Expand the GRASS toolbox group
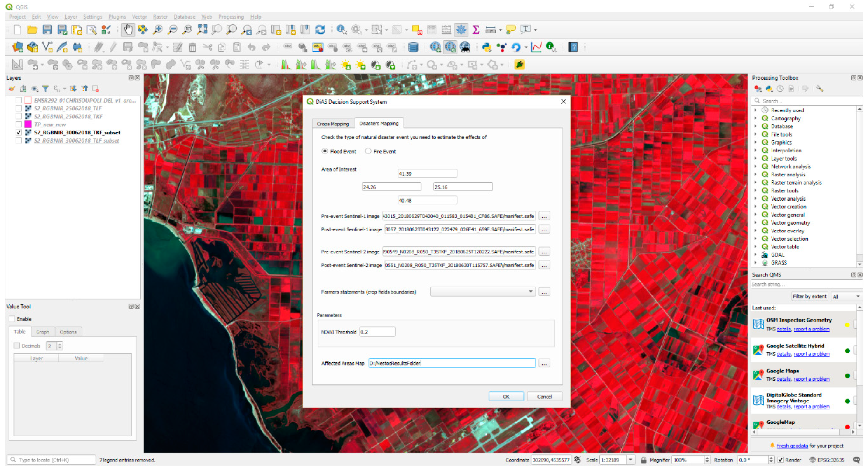Screen dimensions: 868x470 [756, 263]
